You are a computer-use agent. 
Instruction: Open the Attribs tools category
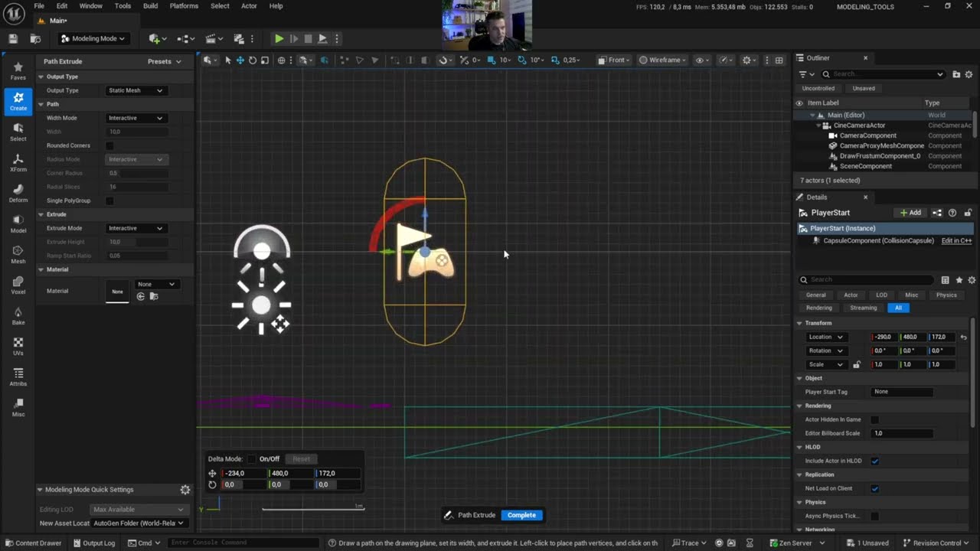point(18,377)
